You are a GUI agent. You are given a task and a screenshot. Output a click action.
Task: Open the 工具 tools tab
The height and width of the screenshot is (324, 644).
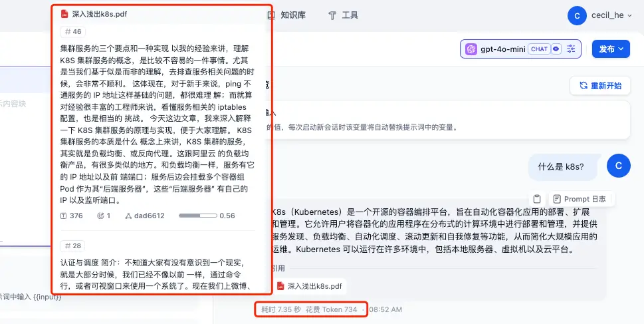tap(344, 15)
